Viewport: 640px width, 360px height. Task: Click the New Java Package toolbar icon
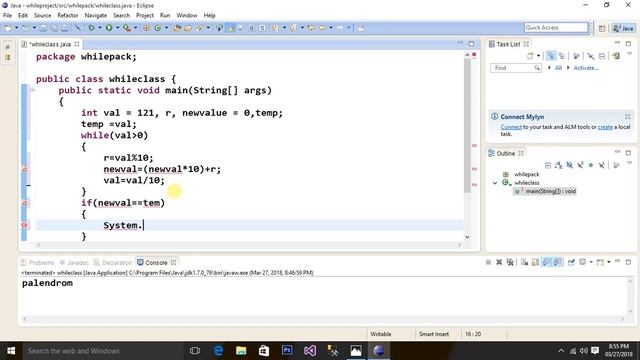(x=146, y=28)
